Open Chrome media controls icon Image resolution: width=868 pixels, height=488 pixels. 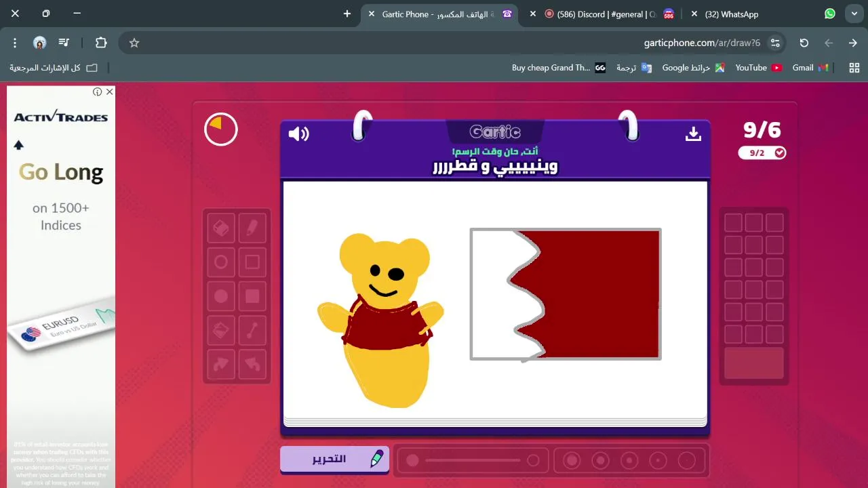[x=64, y=43]
